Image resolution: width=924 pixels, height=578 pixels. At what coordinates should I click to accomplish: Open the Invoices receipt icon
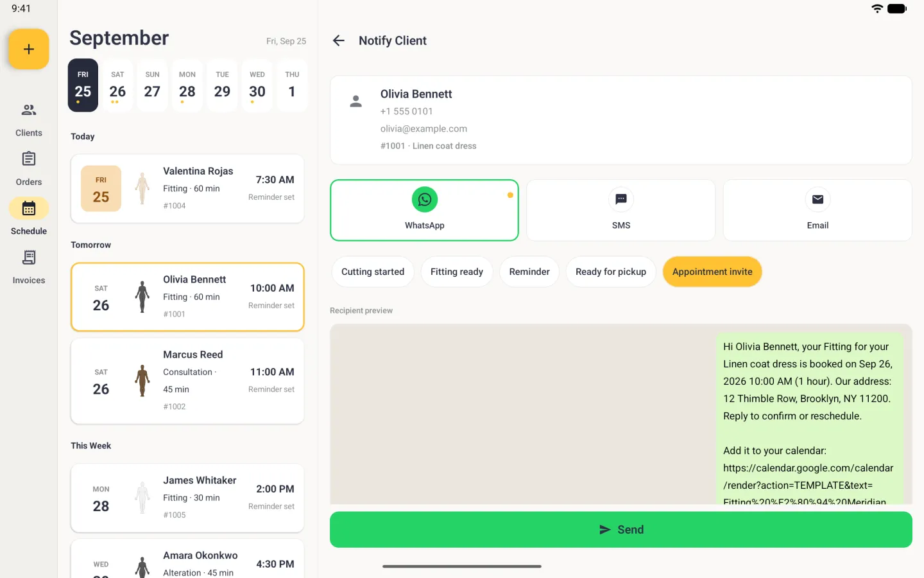pyautogui.click(x=29, y=258)
